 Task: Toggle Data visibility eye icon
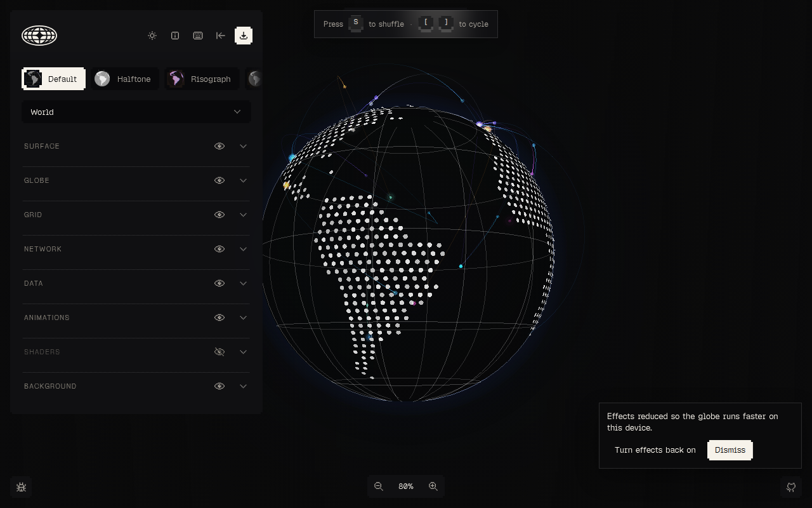[x=219, y=283]
